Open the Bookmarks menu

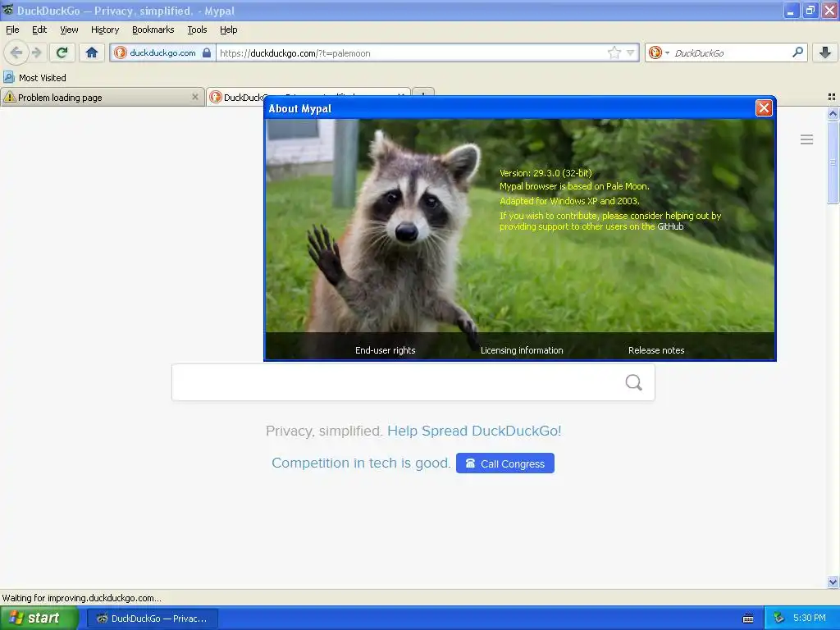(153, 30)
